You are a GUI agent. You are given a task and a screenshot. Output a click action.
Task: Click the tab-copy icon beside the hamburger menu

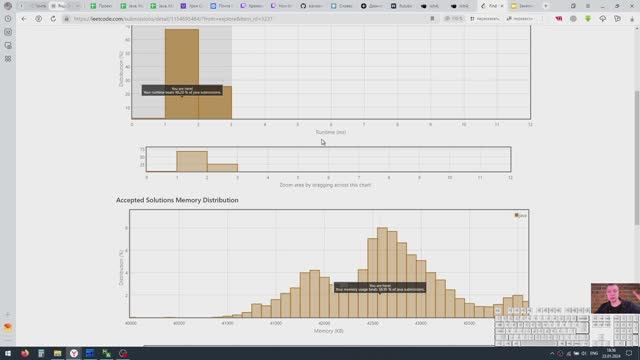pyautogui.click(x=573, y=6)
